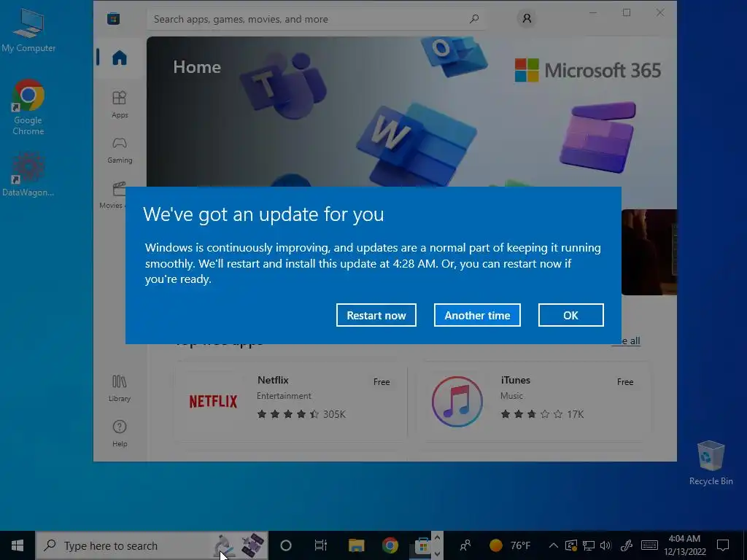Open the iTunes app card
This screenshot has height=560, width=747.
533,402
